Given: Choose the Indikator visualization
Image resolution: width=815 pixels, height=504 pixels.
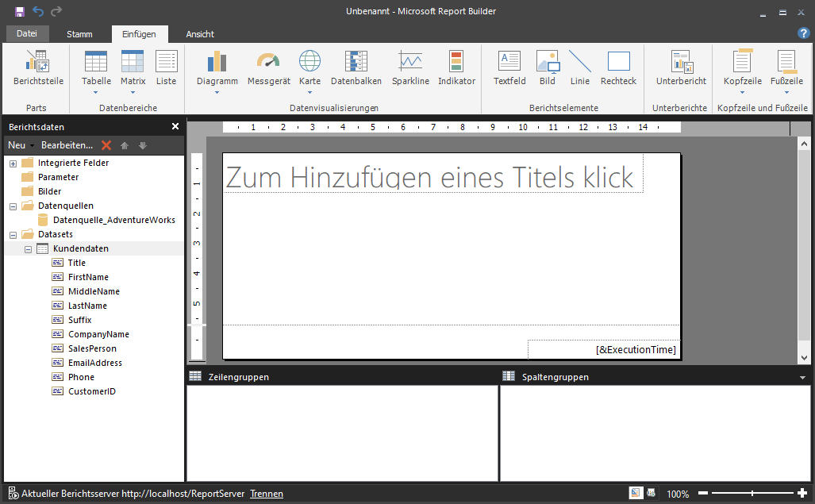Looking at the screenshot, I should (456, 67).
